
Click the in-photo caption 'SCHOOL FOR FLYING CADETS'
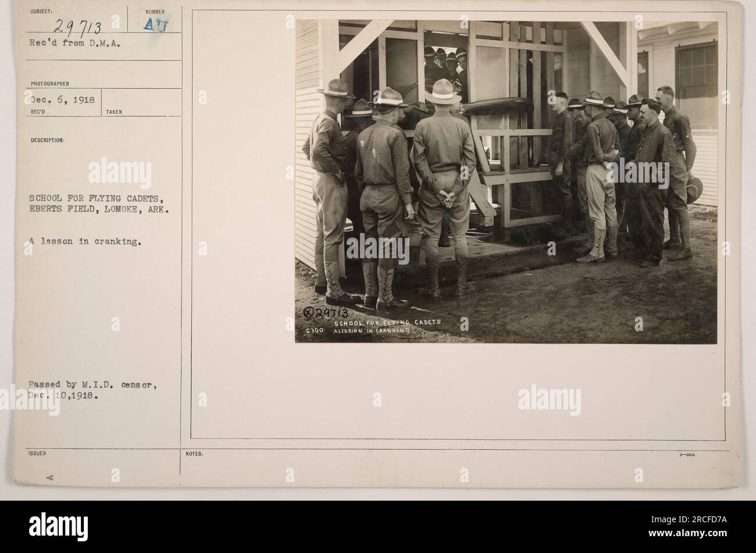(x=388, y=322)
